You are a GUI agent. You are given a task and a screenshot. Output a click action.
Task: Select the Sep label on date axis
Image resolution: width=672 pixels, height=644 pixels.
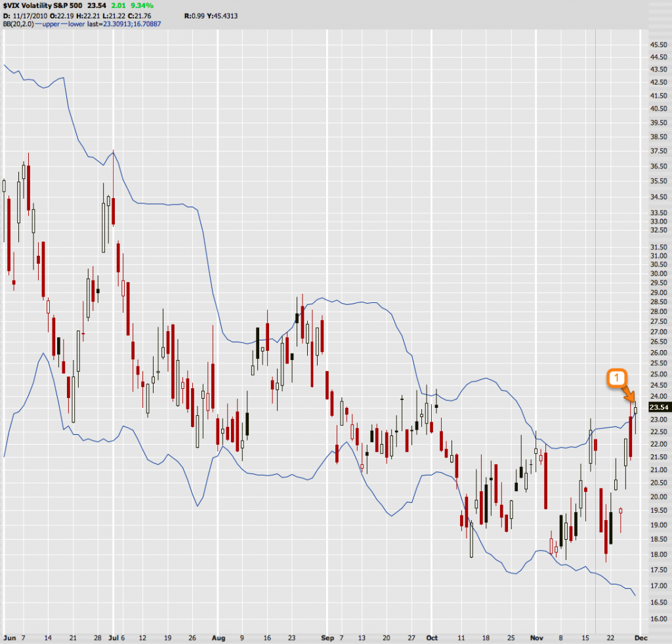tap(328, 637)
